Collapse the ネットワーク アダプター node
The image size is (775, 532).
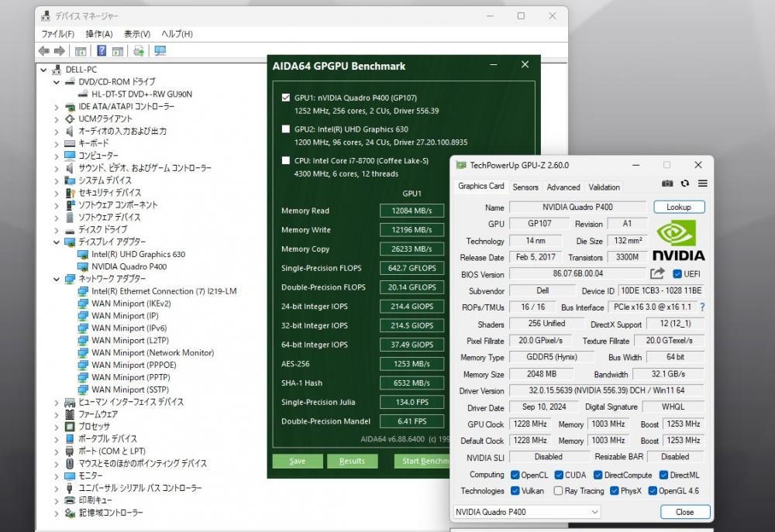[57, 279]
